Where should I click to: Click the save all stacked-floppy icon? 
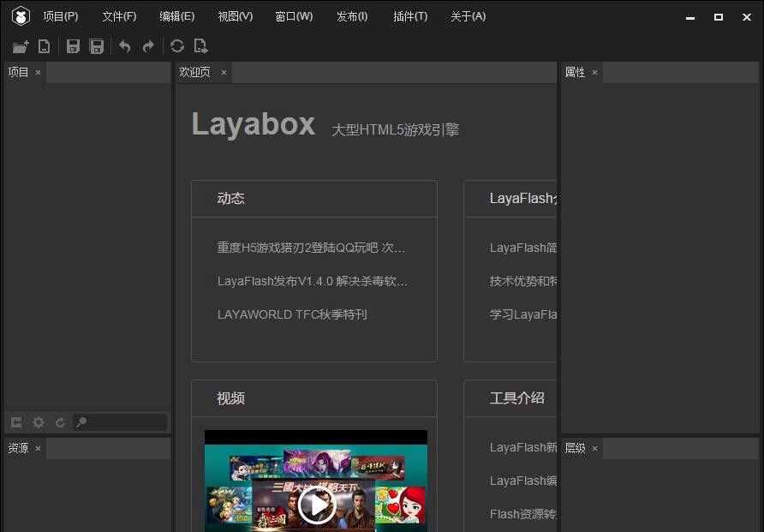click(x=97, y=46)
